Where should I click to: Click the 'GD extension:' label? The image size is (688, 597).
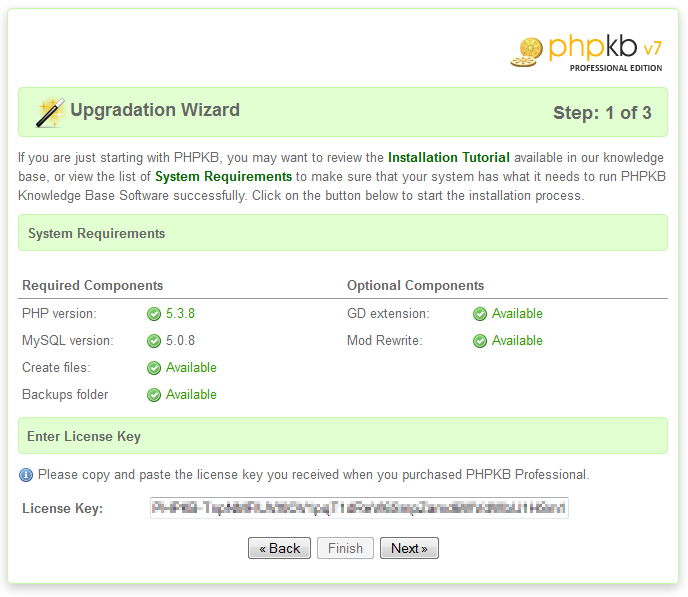pyautogui.click(x=388, y=314)
